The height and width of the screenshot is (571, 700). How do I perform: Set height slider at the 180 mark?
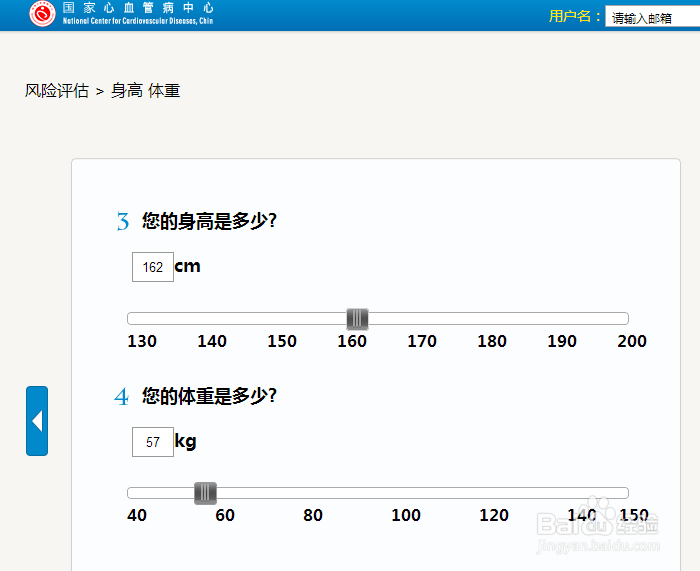pos(492,319)
